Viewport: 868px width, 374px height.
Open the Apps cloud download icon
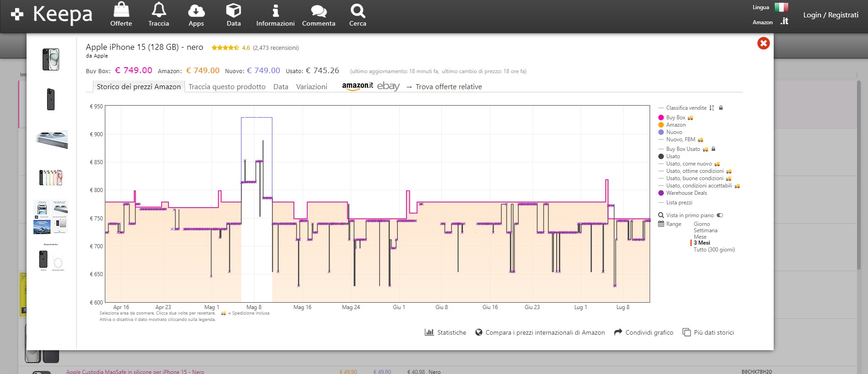[196, 10]
